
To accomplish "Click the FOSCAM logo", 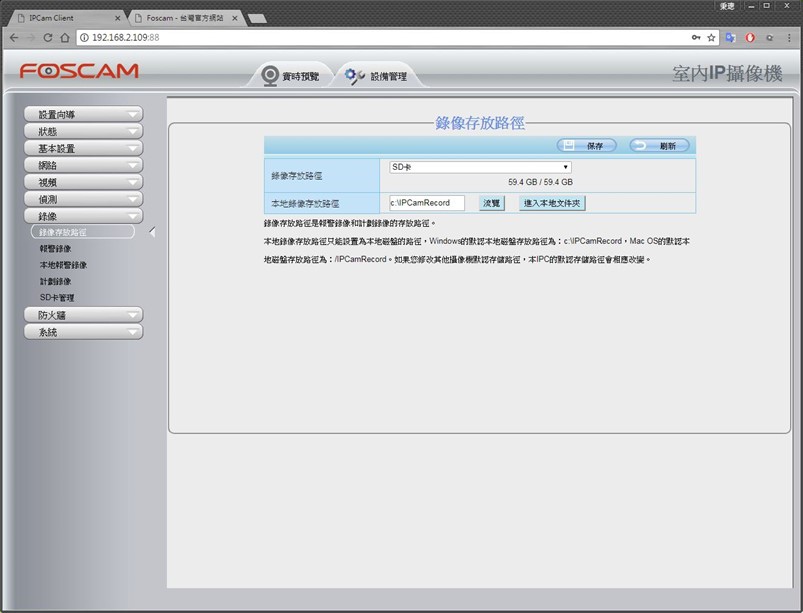I will click(x=79, y=70).
